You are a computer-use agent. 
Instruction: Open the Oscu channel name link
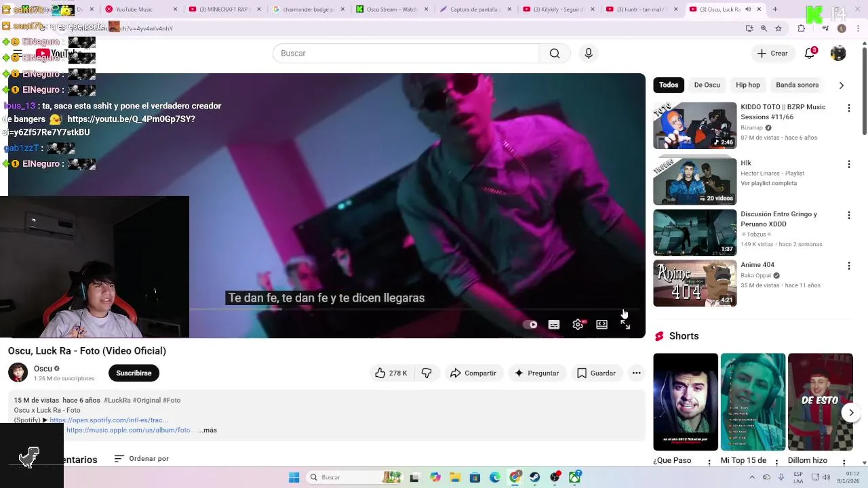(43, 369)
